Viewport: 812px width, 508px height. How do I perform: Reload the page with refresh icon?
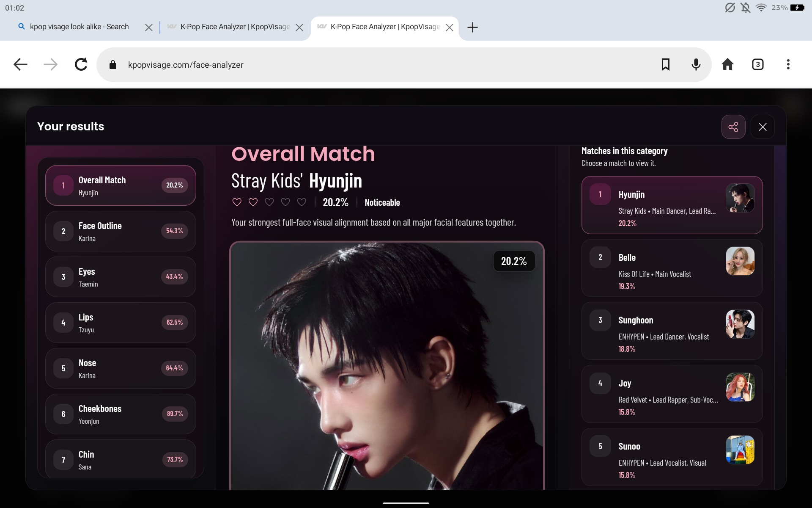click(x=81, y=64)
